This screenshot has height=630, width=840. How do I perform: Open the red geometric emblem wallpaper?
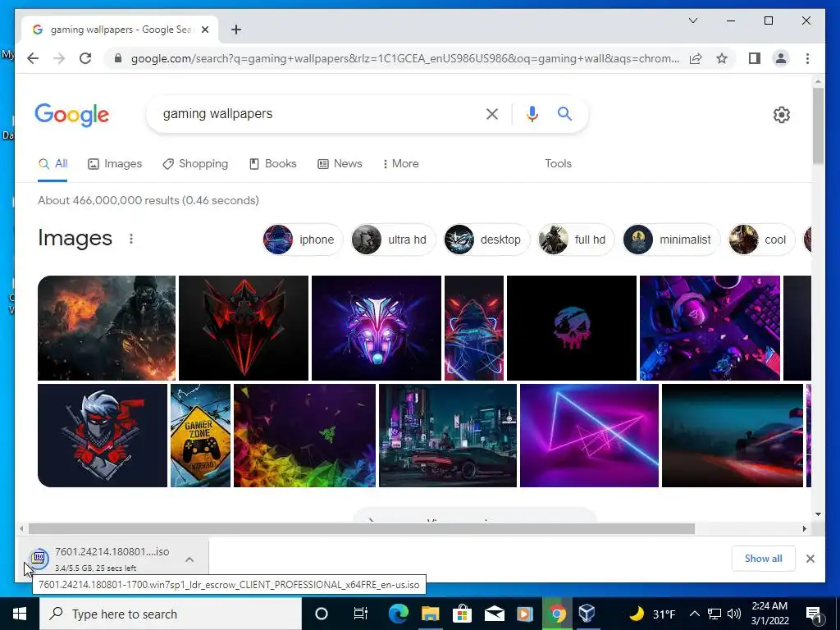243,328
